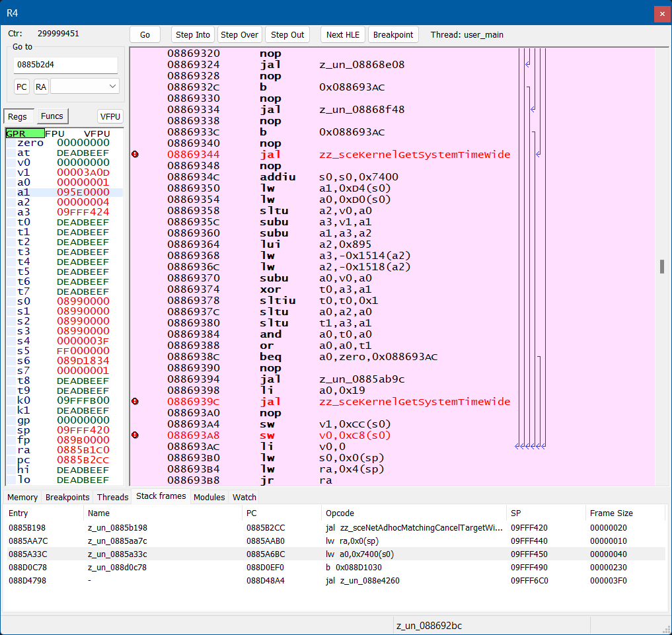The image size is (672, 635).
Task: Open the Memory tab
Action: [22, 497]
